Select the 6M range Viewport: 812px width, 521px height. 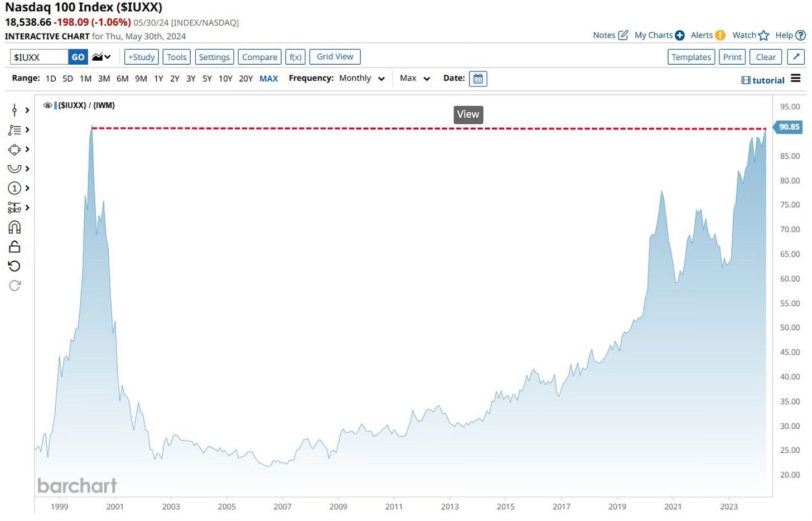[123, 79]
